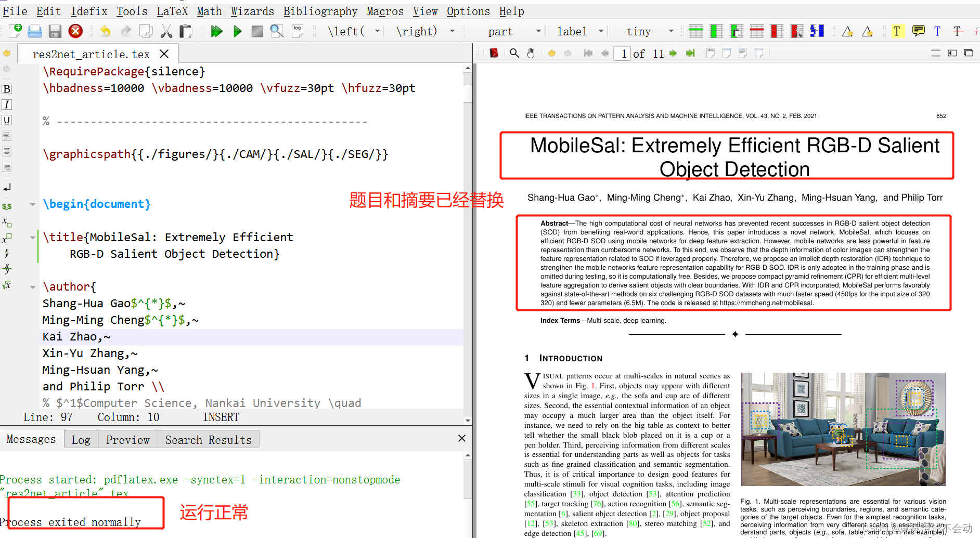Screen dimensions: 980x538
Task: Open the View PDF magnifier icon
Action: click(277, 32)
